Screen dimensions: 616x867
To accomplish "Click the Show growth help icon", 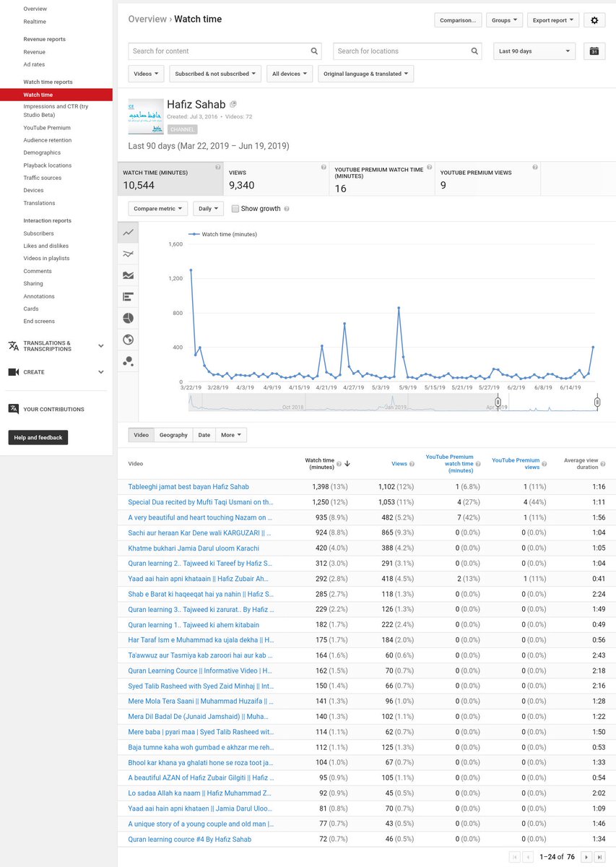I will (x=287, y=209).
